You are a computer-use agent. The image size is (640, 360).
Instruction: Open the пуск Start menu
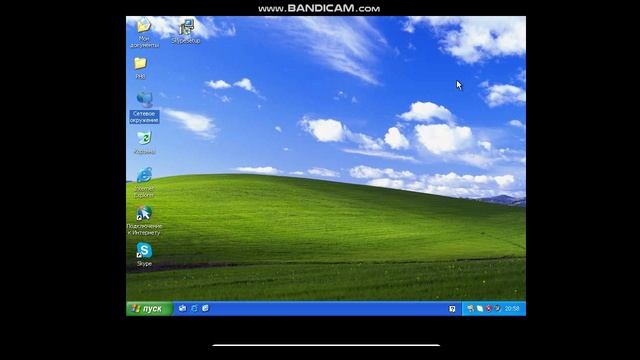click(150, 309)
